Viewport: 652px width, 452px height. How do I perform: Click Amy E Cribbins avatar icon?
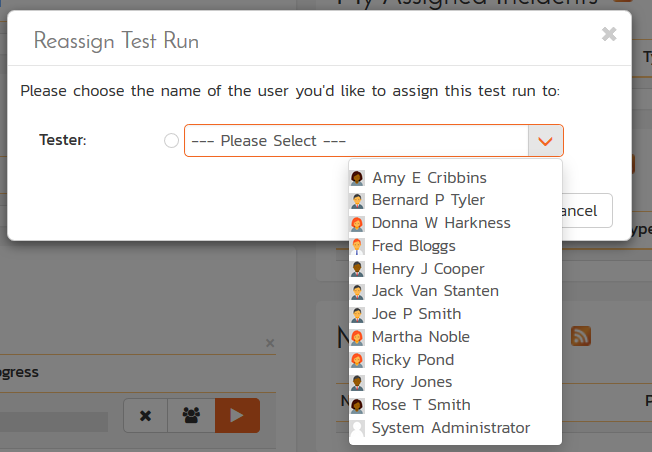357,178
